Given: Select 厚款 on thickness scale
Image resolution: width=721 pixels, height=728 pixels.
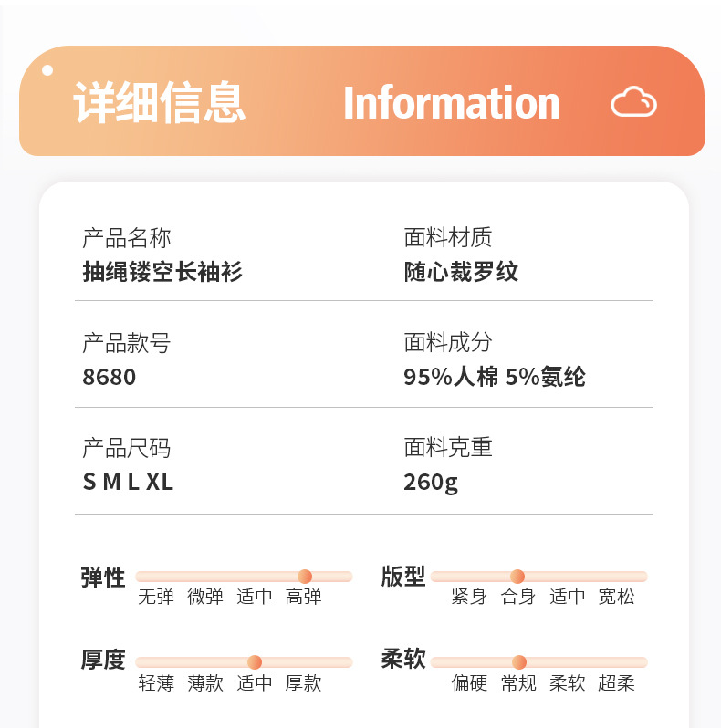Looking at the screenshot, I should point(304,683).
